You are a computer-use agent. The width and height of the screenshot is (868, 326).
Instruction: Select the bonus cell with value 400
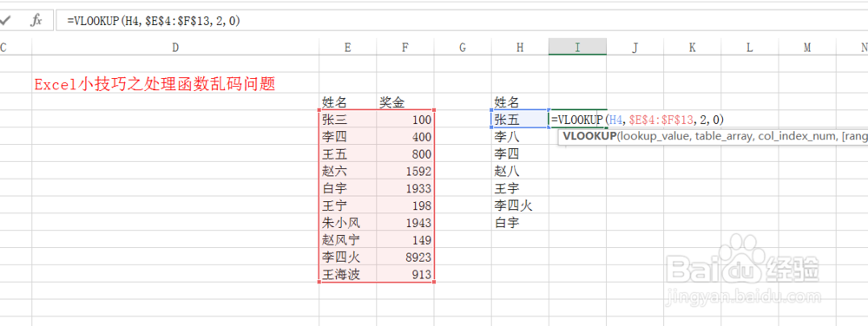click(x=405, y=136)
